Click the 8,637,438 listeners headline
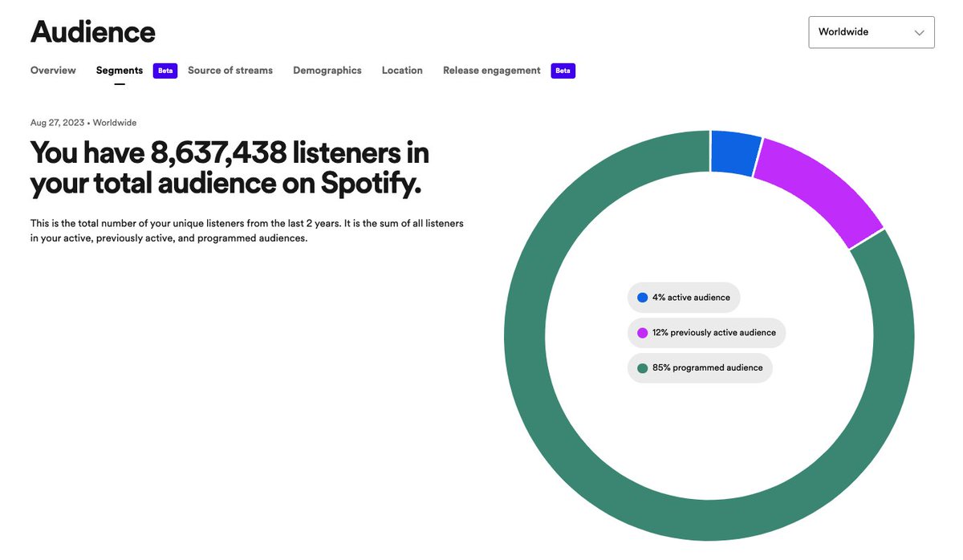Screen dimensions: 963x560 230,168
